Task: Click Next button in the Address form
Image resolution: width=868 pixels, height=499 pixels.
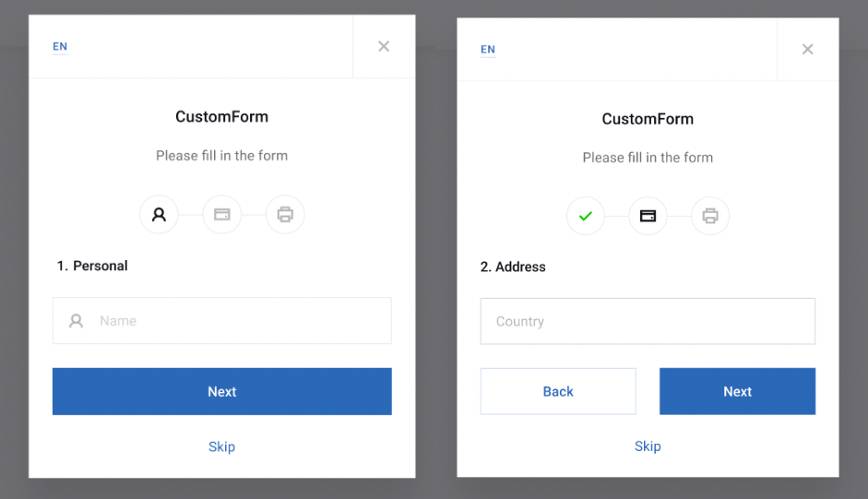Action: [737, 392]
